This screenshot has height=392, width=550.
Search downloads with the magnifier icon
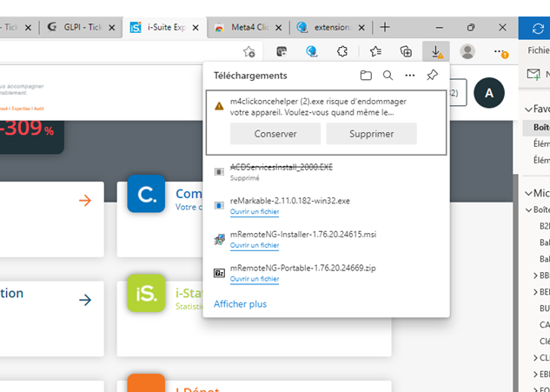click(x=388, y=76)
